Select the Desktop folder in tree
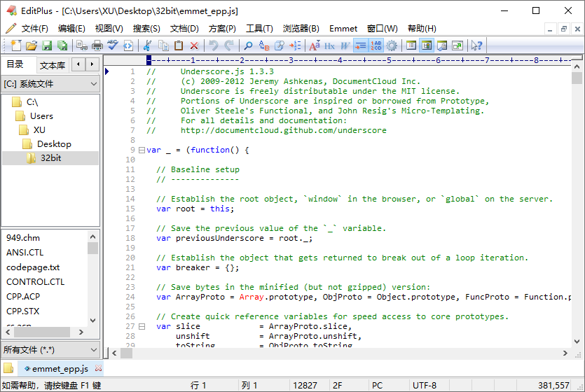The height and width of the screenshot is (392, 585). pos(54,143)
